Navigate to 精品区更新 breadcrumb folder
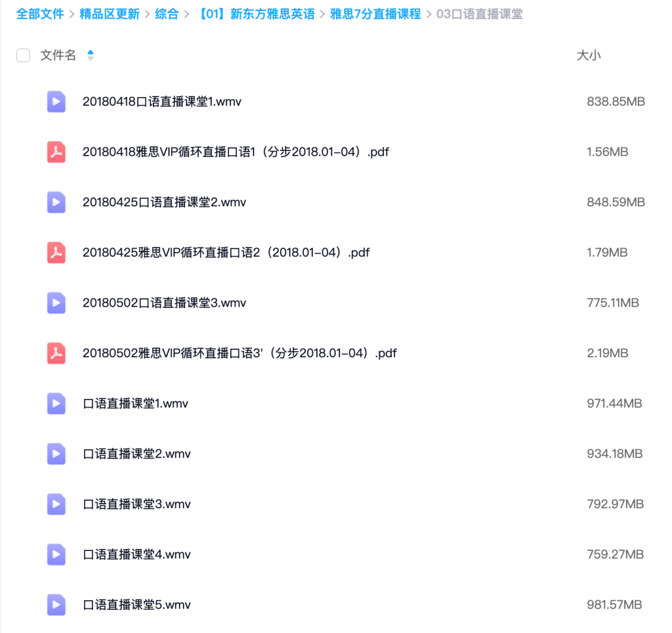 click(x=110, y=14)
